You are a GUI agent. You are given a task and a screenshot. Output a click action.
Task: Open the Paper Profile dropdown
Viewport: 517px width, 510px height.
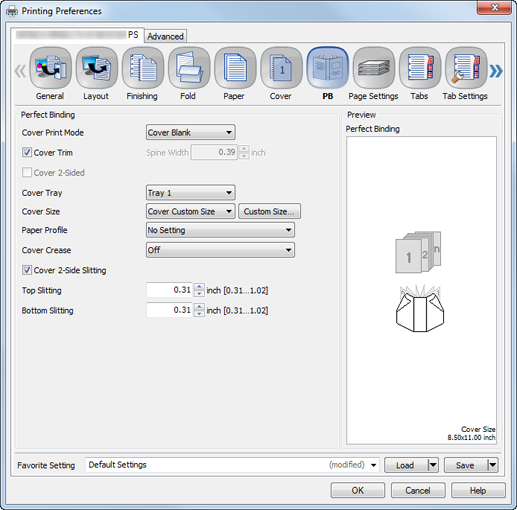point(220,230)
